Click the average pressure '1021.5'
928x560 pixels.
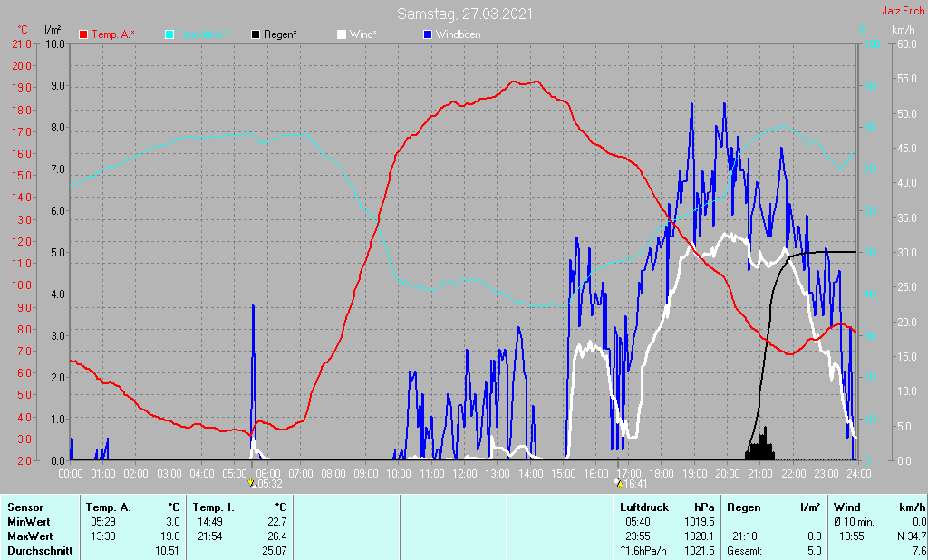pyautogui.click(x=700, y=551)
